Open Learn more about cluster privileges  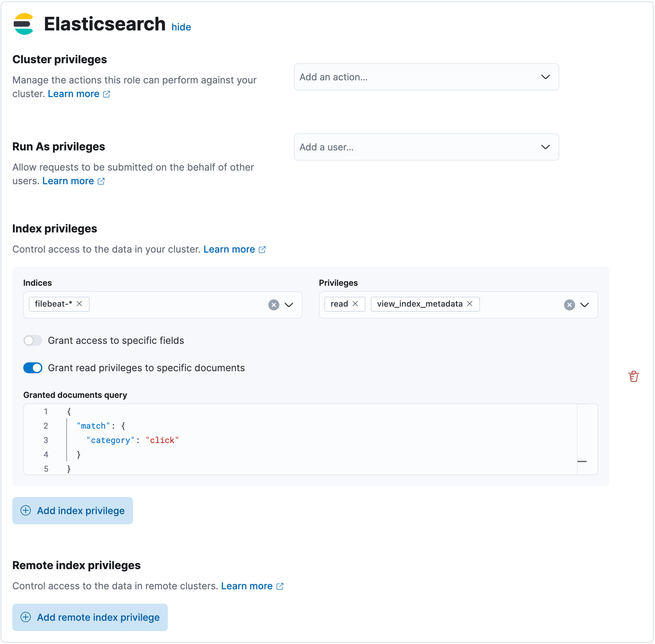click(74, 94)
